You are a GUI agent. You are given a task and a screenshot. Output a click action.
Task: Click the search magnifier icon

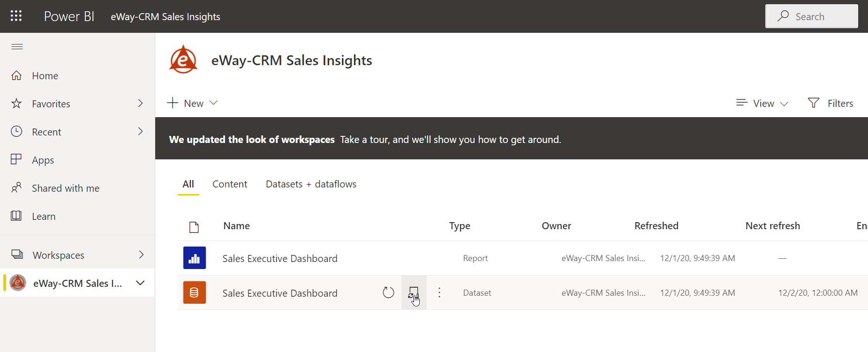point(783,16)
